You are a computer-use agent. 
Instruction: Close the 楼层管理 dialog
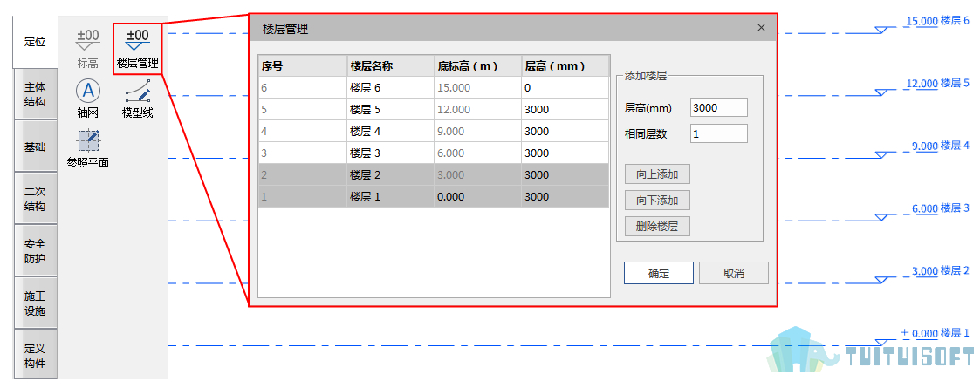761,28
